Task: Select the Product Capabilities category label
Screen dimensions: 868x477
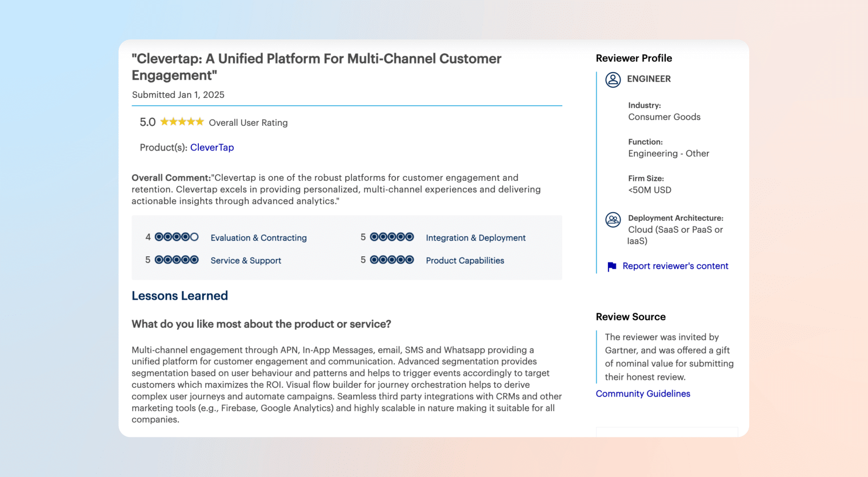Action: [465, 260]
